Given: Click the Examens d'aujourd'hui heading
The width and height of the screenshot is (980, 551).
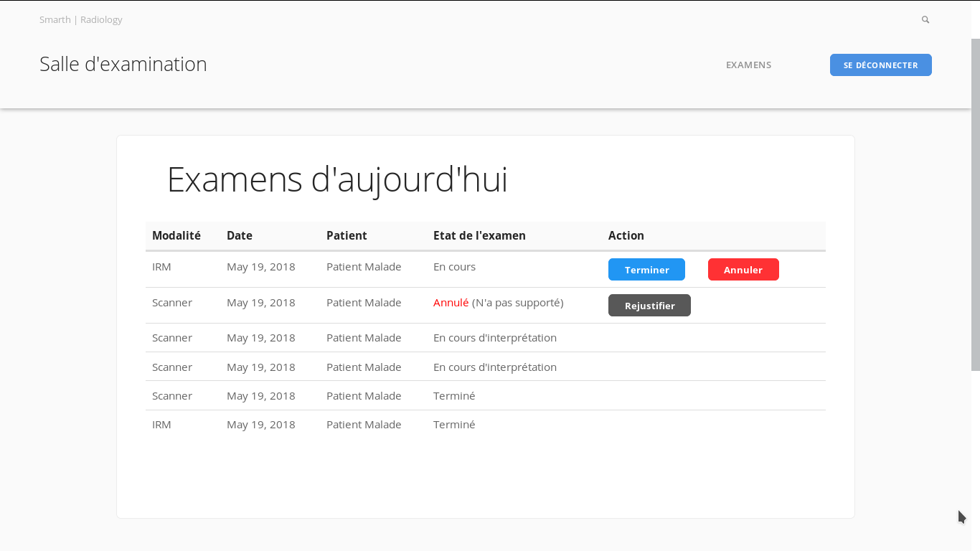Looking at the screenshot, I should (x=337, y=179).
